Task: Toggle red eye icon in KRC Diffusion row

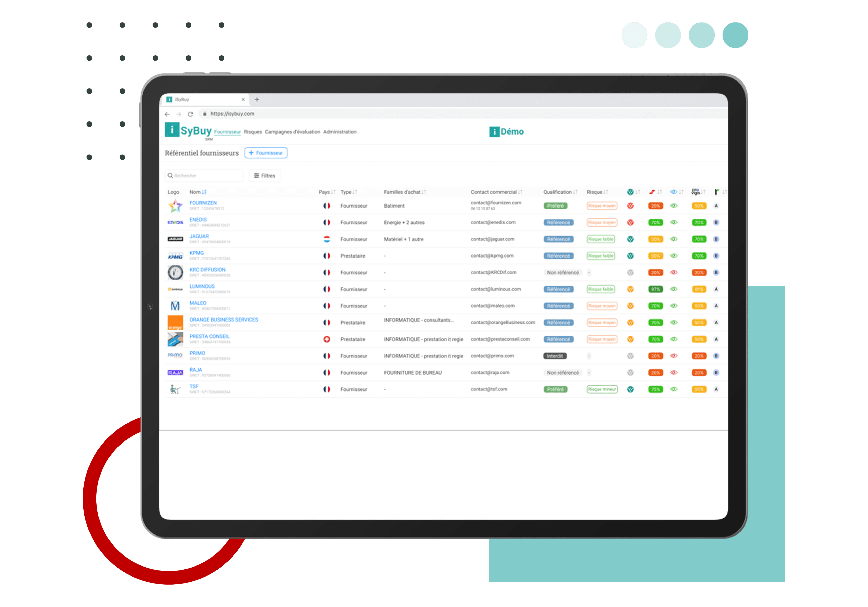Action: (674, 272)
